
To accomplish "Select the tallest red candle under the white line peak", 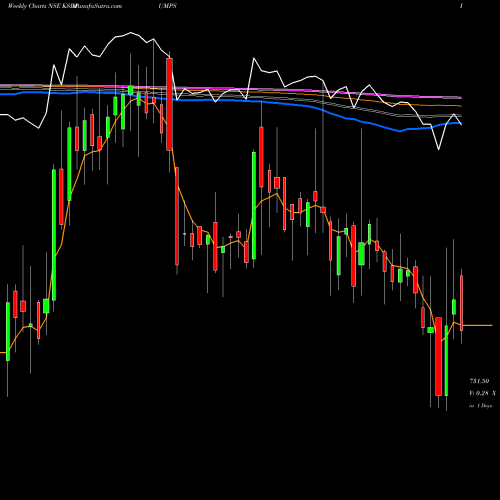I will click(169, 104).
